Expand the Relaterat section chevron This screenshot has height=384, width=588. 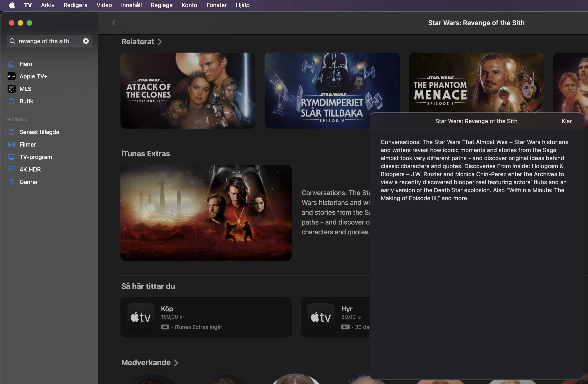160,42
